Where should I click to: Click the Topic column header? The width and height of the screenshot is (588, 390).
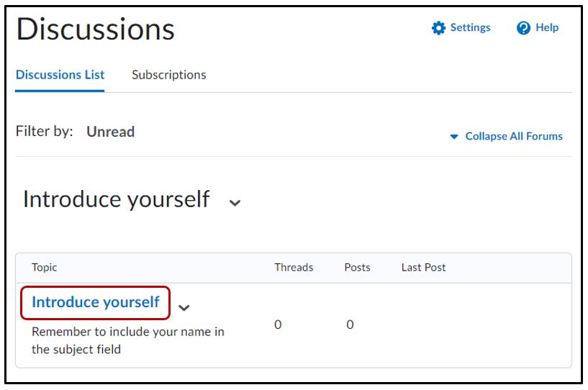coord(45,267)
